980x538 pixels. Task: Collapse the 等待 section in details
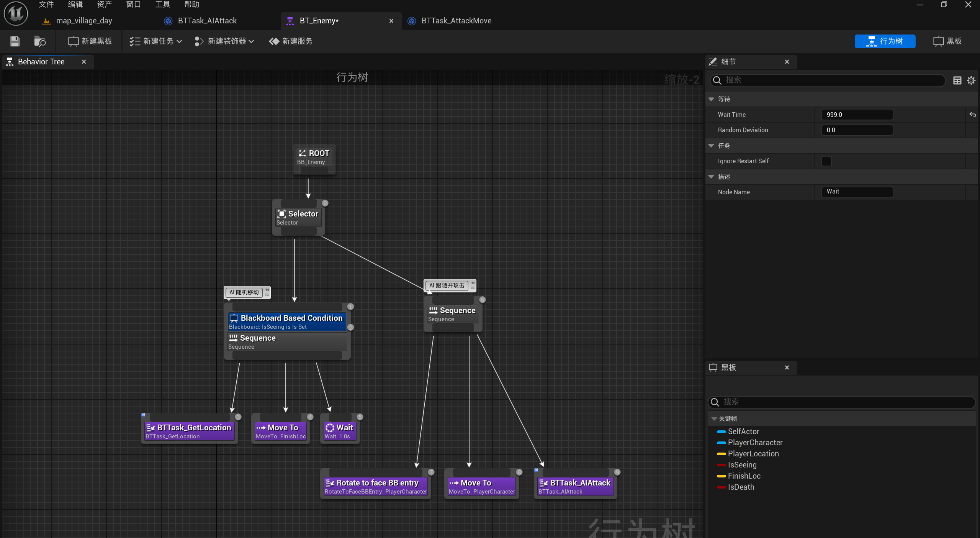[711, 99]
